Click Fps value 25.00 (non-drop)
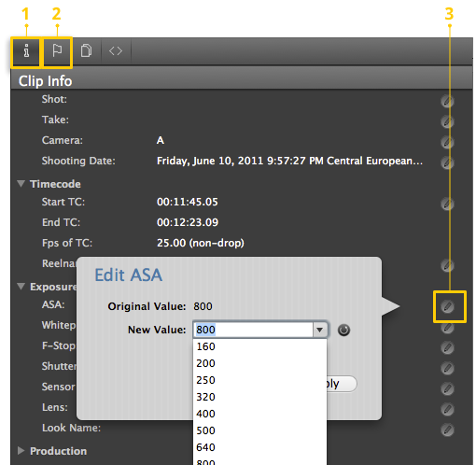This screenshot has width=476, height=465. coord(201,243)
